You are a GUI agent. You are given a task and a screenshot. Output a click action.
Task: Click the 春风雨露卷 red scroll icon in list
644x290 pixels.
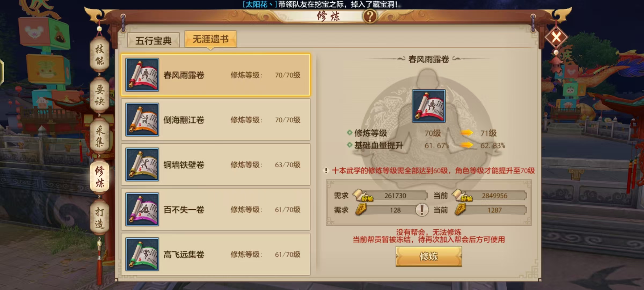pyautogui.click(x=142, y=75)
